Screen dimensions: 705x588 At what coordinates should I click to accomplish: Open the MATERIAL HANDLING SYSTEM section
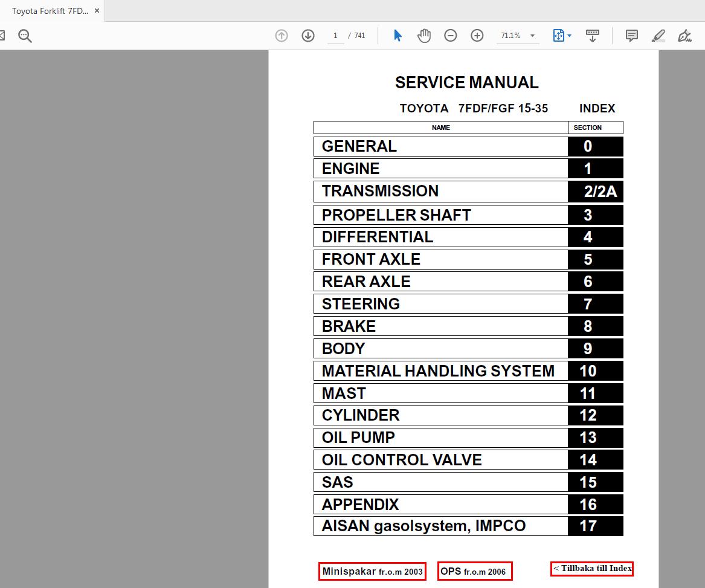(x=440, y=371)
